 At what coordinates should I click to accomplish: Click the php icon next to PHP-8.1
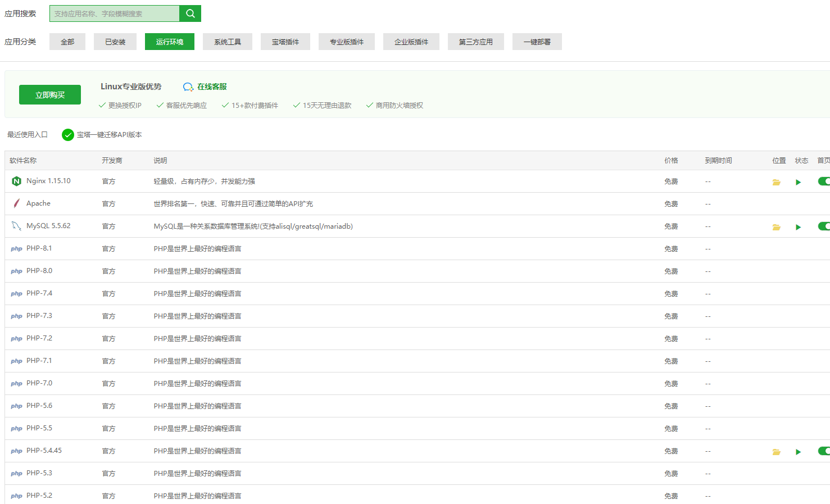[16, 248]
